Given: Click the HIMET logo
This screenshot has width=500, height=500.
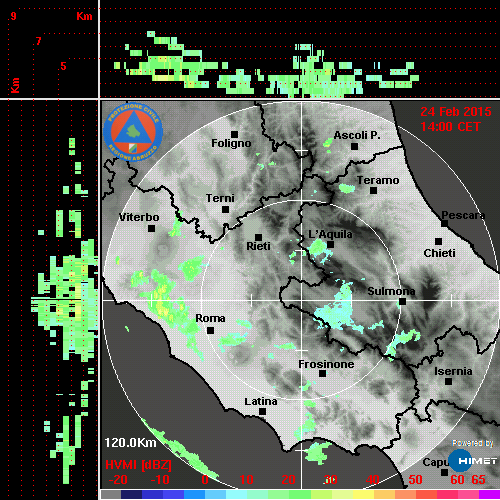Looking at the screenshot, I should point(473,461).
